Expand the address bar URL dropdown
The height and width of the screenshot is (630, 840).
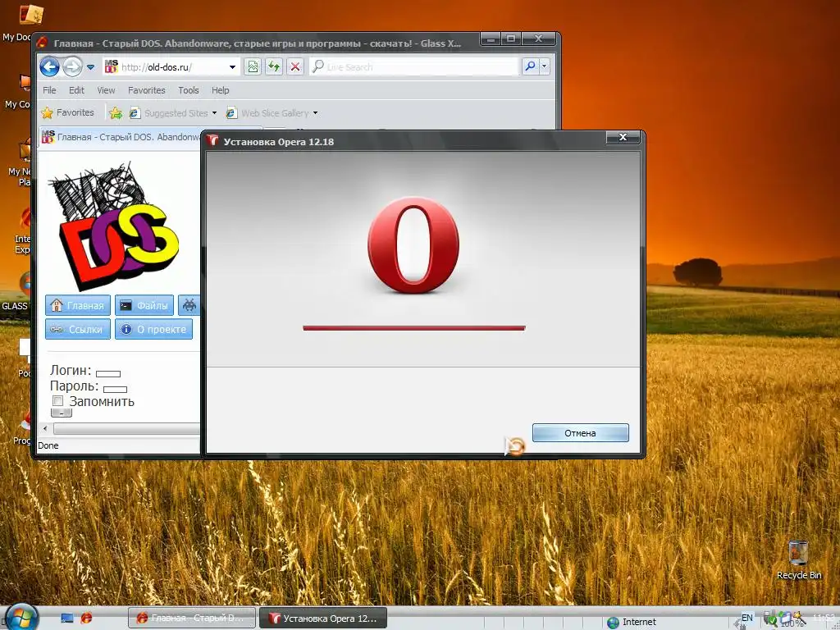[232, 67]
